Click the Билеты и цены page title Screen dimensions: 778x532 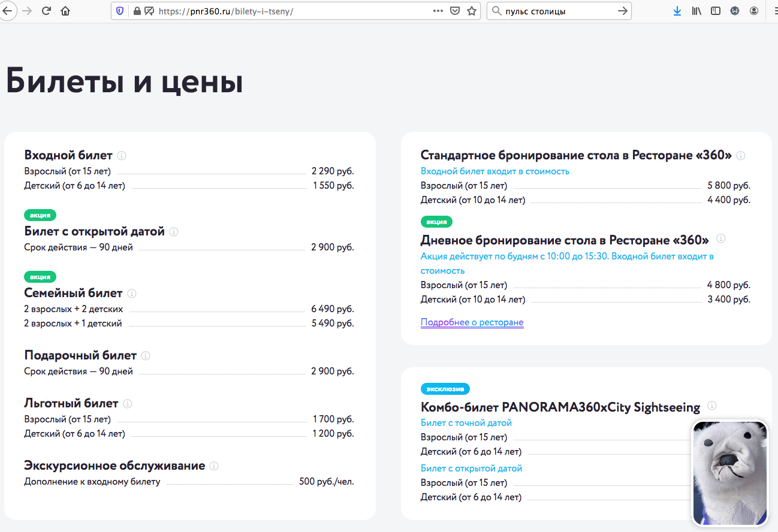125,81
